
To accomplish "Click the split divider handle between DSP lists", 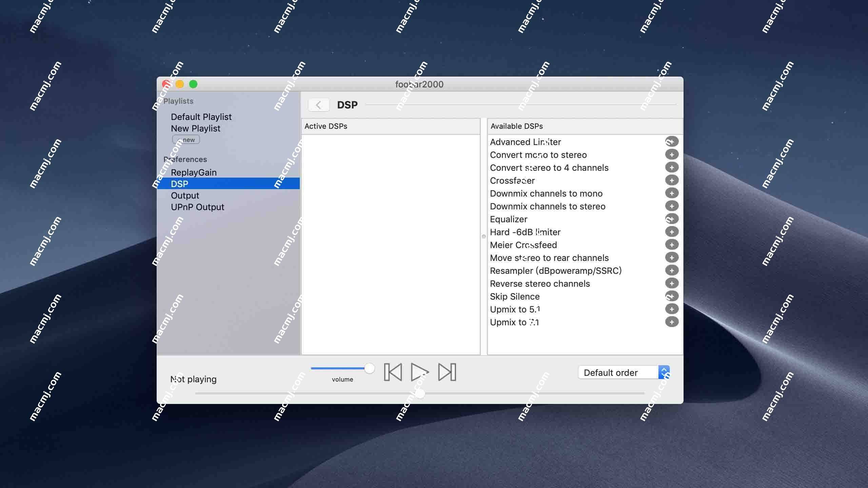I will point(484,237).
